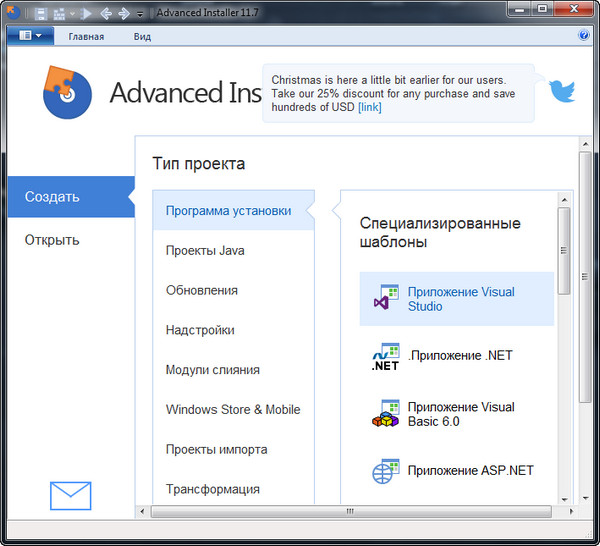The height and width of the screenshot is (546, 600).
Task: Click the Visual Studio template icon
Action: coord(386,297)
